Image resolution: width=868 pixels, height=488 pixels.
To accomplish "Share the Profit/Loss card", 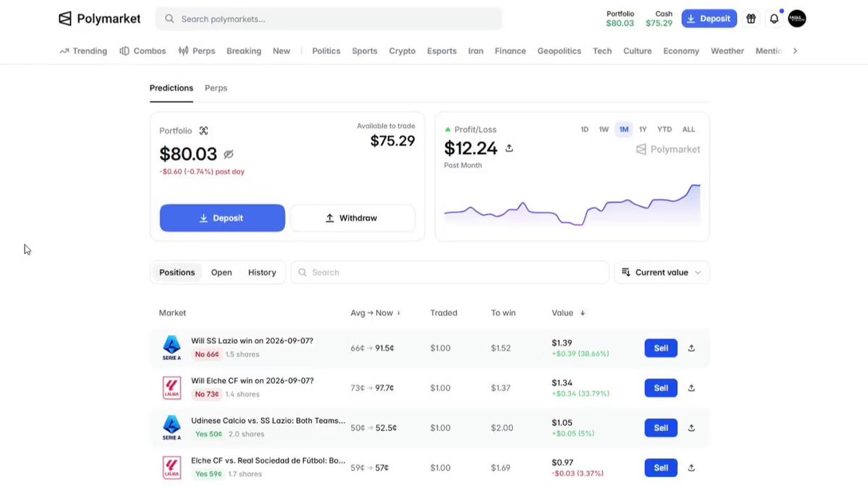I will click(x=509, y=148).
